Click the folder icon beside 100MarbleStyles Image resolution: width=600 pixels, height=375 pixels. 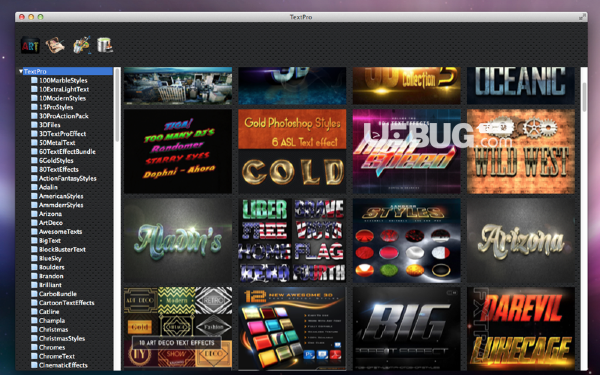(34, 80)
